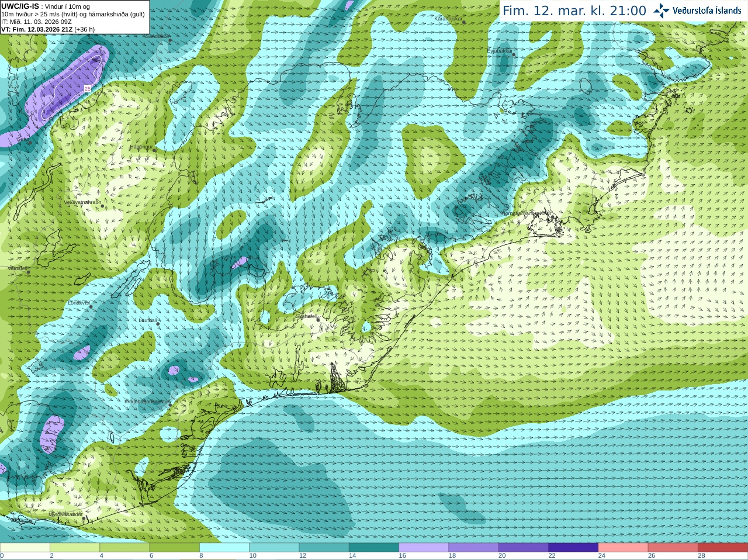Select the Lónakvísl station marker
This screenshot has width=748, height=560.
tap(91, 307)
